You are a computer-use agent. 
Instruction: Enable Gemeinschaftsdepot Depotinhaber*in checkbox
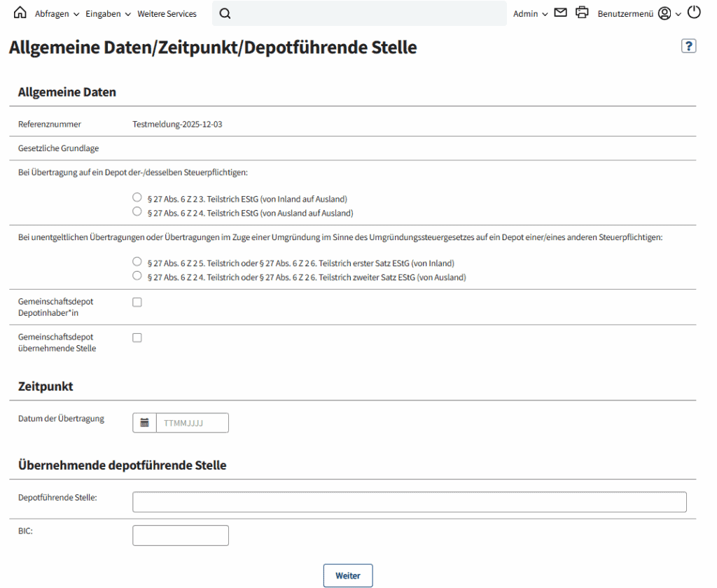point(137,302)
